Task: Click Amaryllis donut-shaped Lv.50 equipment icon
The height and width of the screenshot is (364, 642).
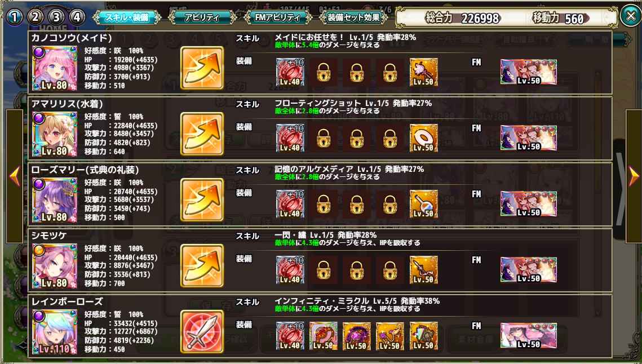Action: (x=424, y=138)
